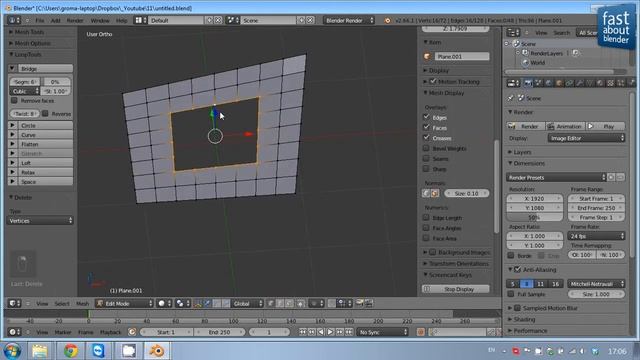Open the delete Type Vertices dropdown
Screen dimensions: 640x360
pos(40,220)
